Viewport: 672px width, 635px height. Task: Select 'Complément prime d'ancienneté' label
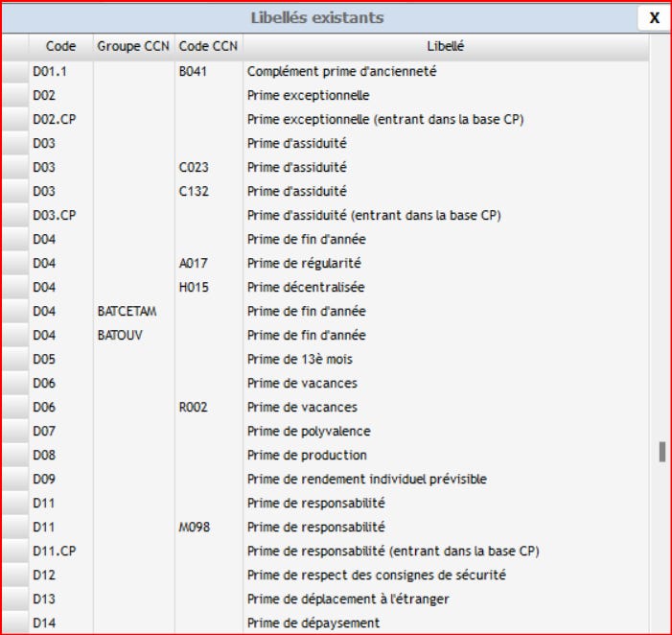pyautogui.click(x=341, y=71)
